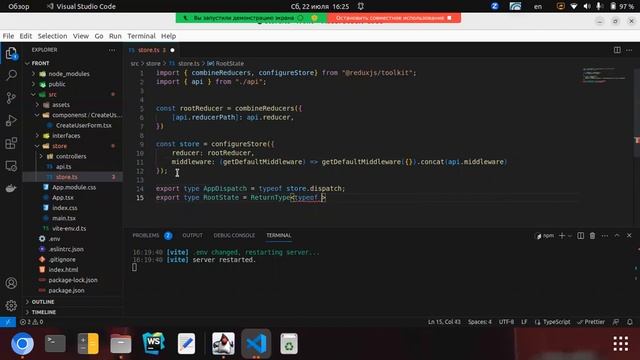Open the Run and Debug view
The height and width of the screenshot is (360, 640).
(x=11, y=120)
